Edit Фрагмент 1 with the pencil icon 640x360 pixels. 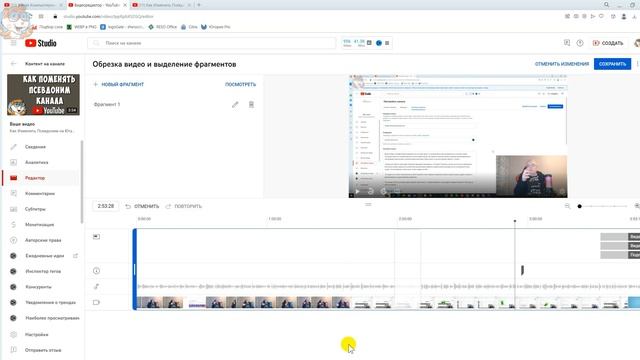point(235,104)
